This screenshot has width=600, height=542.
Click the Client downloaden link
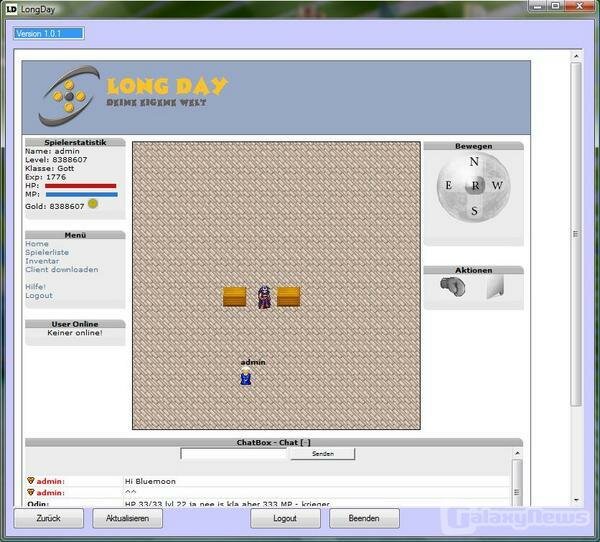[x=62, y=270]
